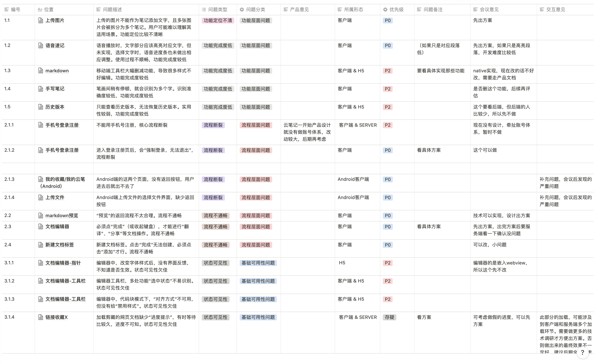Click the select icon beside 优先级

click(x=385, y=9)
